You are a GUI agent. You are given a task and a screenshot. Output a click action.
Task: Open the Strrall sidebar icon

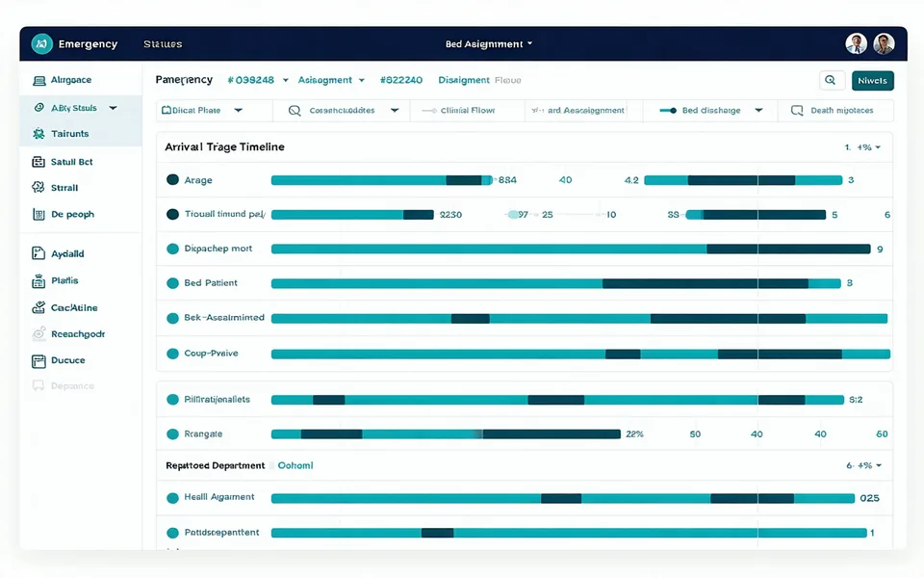[38, 188]
